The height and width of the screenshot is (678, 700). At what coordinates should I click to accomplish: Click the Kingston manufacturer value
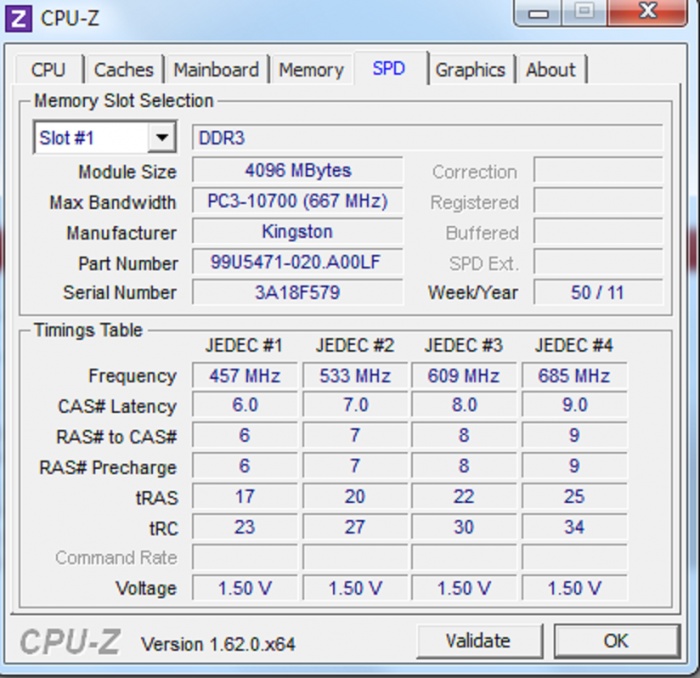(298, 231)
